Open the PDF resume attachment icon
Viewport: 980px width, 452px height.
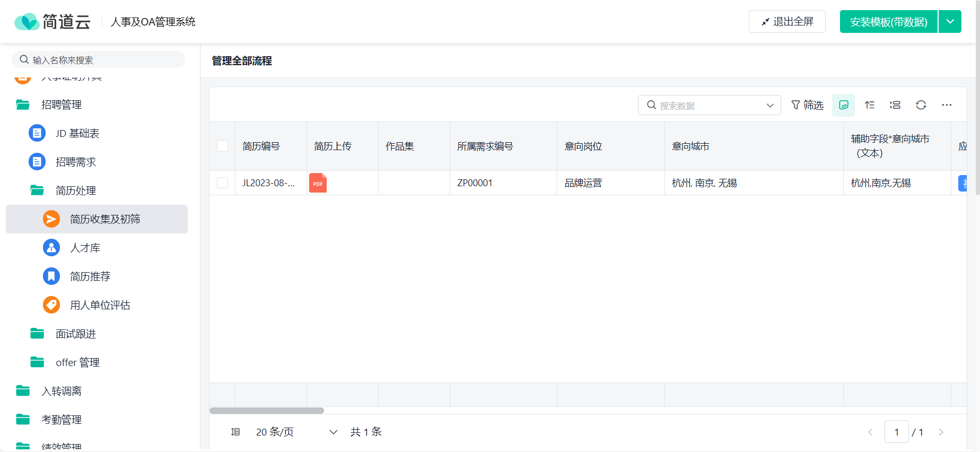(x=318, y=183)
